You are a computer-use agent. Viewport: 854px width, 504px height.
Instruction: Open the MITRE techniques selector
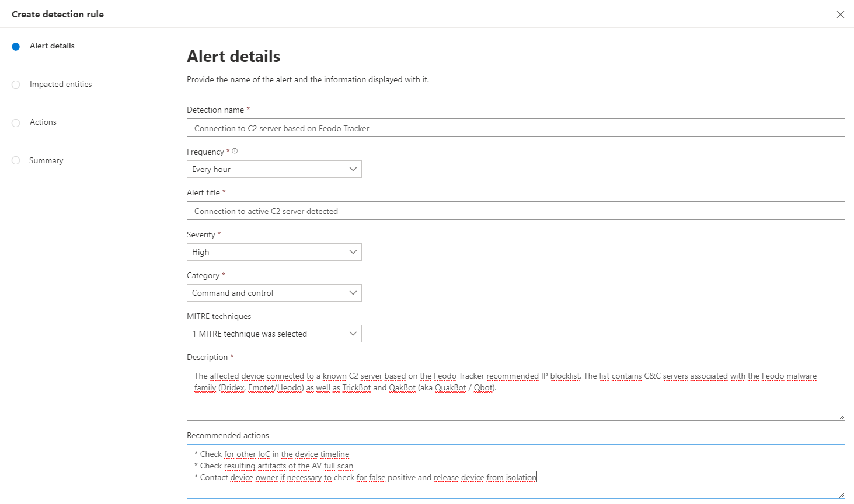[x=274, y=334]
